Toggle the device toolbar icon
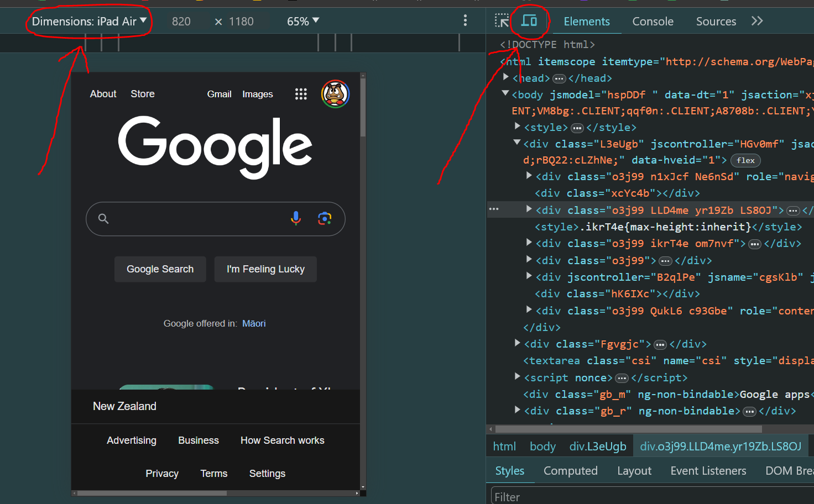The width and height of the screenshot is (814, 504). pyautogui.click(x=529, y=21)
